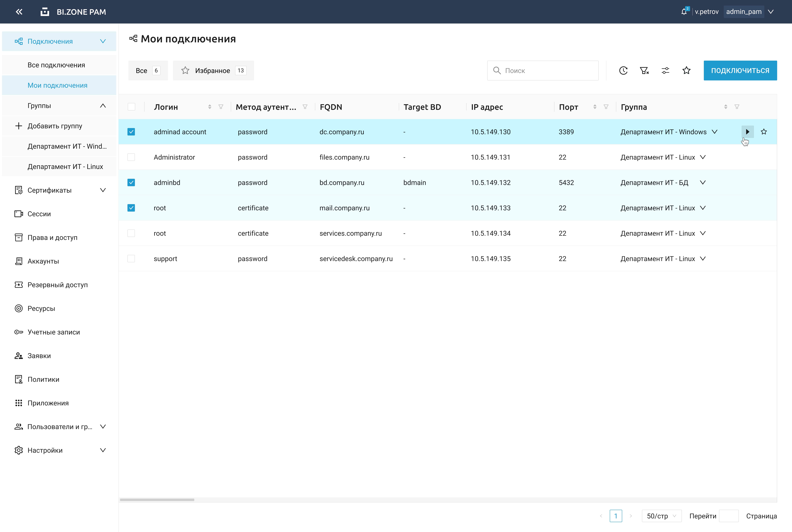Open Все подключения menu item
792x532 pixels.
click(56, 65)
